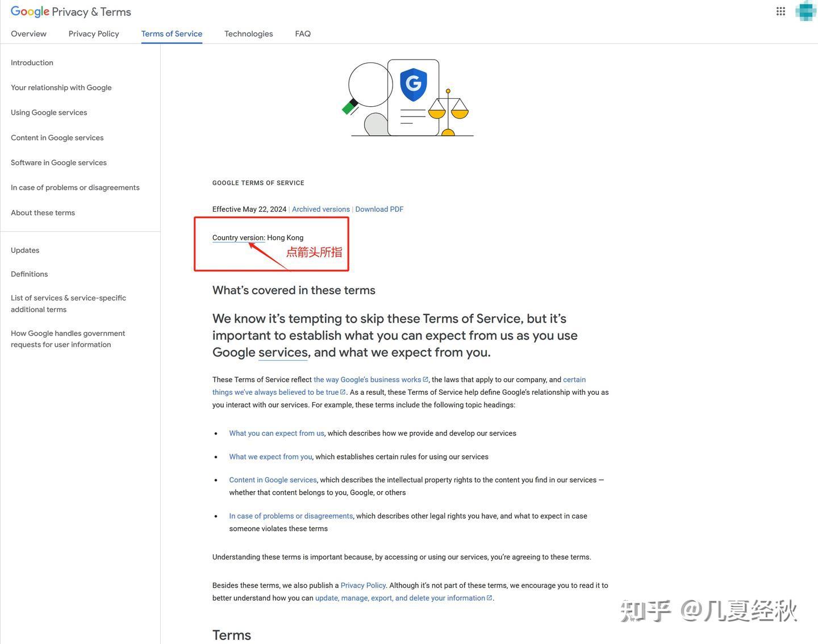Screen dimensions: 818x644
Task: Click the GOOGLE TERMS OF SERVICE label
Action: pyautogui.click(x=258, y=183)
